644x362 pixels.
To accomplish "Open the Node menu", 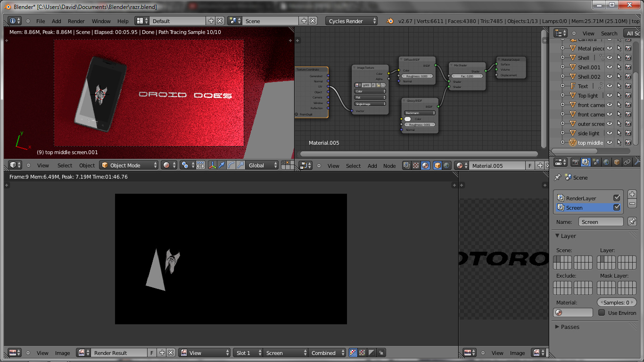I will [x=389, y=166].
